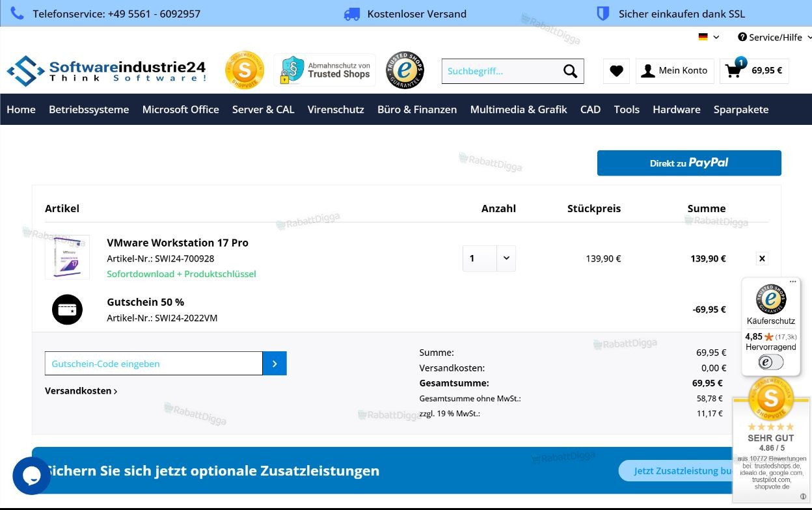Viewport: 812px width, 510px height.
Task: Click Abmahnschutz von Trusted Shops badge
Action: click(x=325, y=70)
